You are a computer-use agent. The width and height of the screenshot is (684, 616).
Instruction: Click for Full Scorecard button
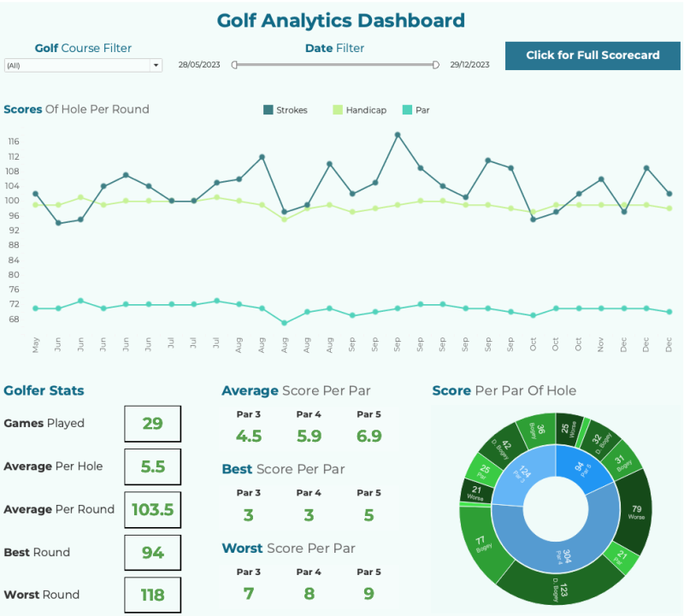pyautogui.click(x=592, y=55)
